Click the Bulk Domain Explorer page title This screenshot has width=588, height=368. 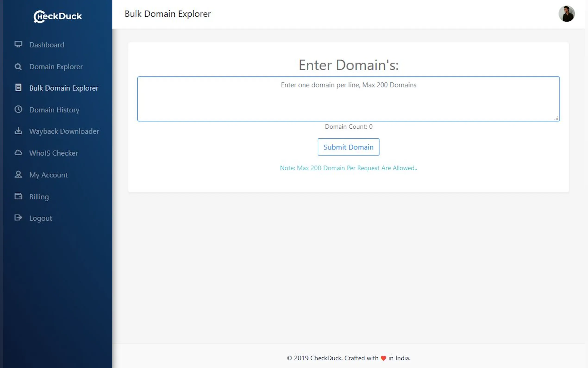pos(167,14)
